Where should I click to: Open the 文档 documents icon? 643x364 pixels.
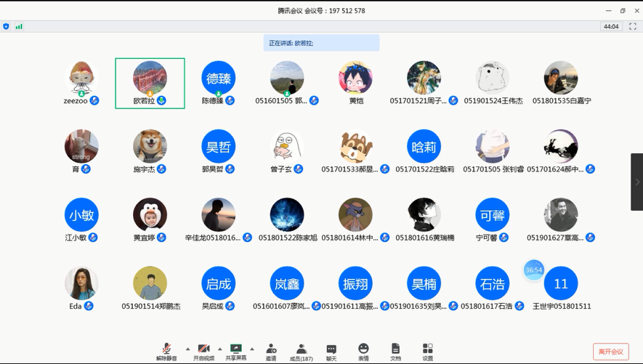click(395, 352)
